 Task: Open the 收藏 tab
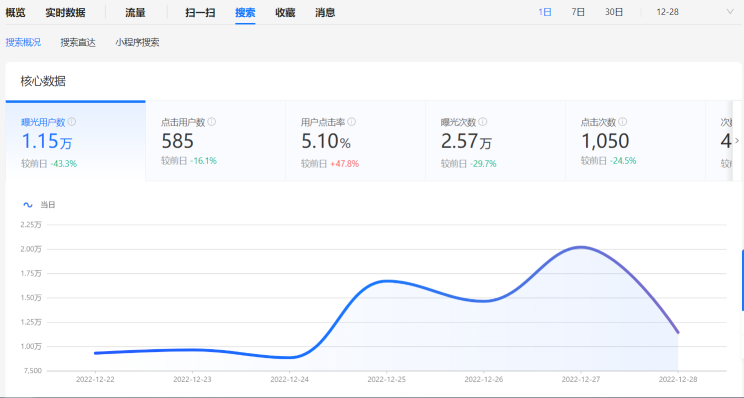click(285, 12)
